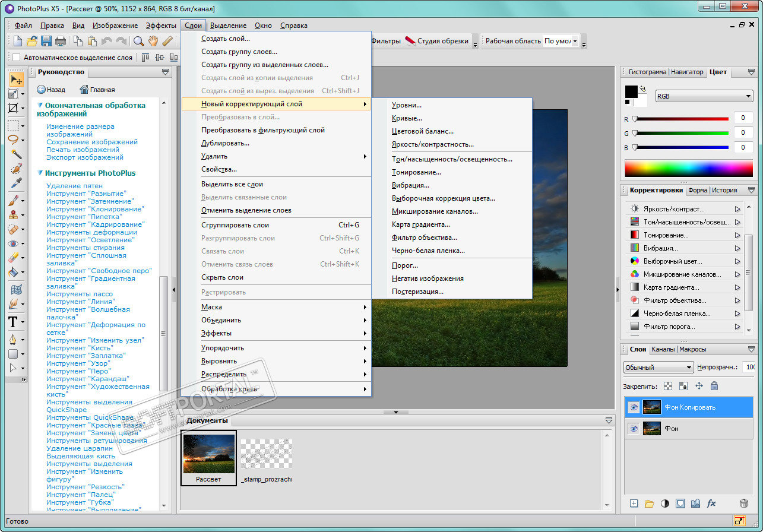Click the Print icon in the toolbar
Viewport: 763px width, 532px height.
pos(61,41)
